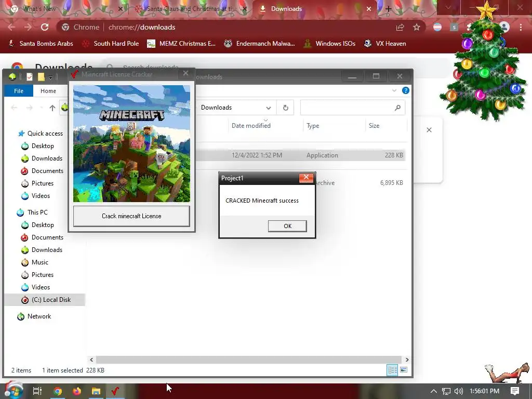This screenshot has width=532, height=399.
Task: Launch Chrome from the taskbar
Action: (57, 391)
